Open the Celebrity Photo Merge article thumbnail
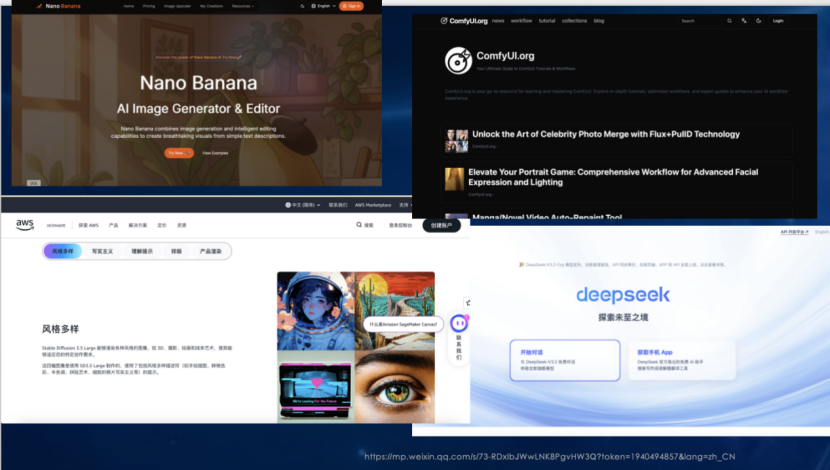830x470 pixels. pyautogui.click(x=457, y=140)
